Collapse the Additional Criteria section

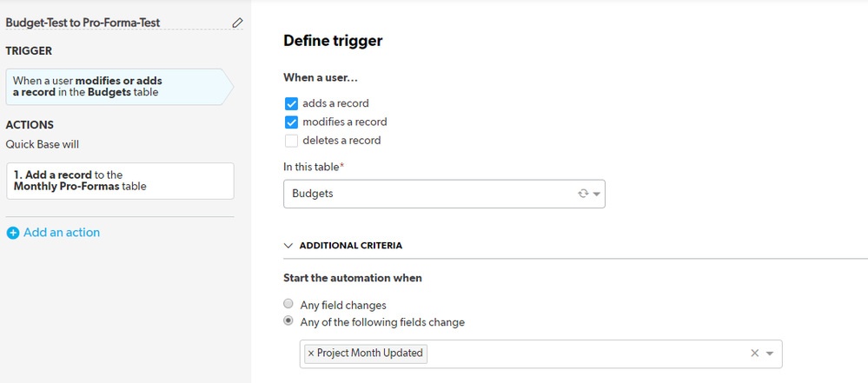point(288,245)
